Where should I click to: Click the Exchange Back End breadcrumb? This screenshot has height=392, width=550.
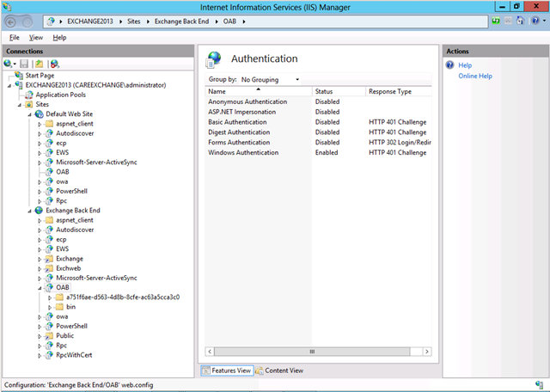181,21
